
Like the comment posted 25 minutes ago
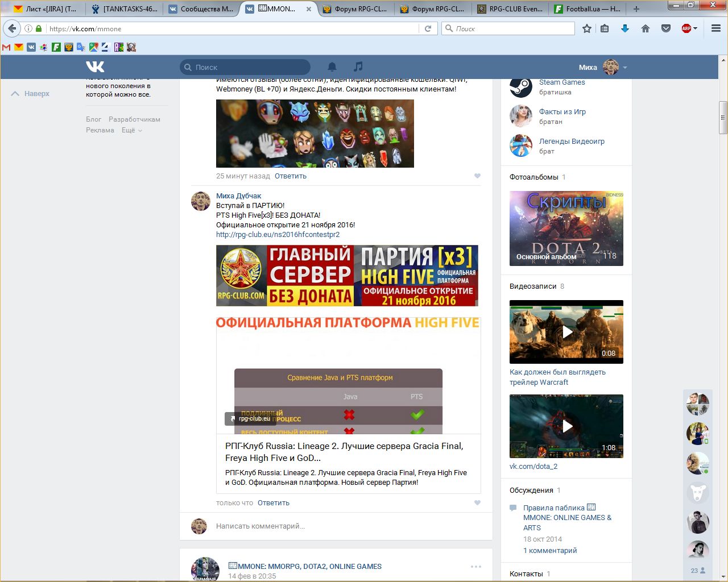477,176
